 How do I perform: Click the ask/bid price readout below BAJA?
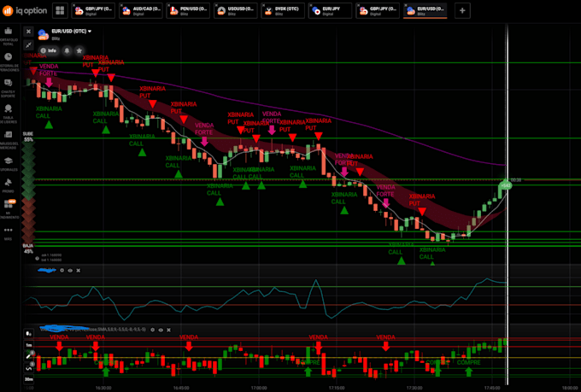[x=51, y=258]
